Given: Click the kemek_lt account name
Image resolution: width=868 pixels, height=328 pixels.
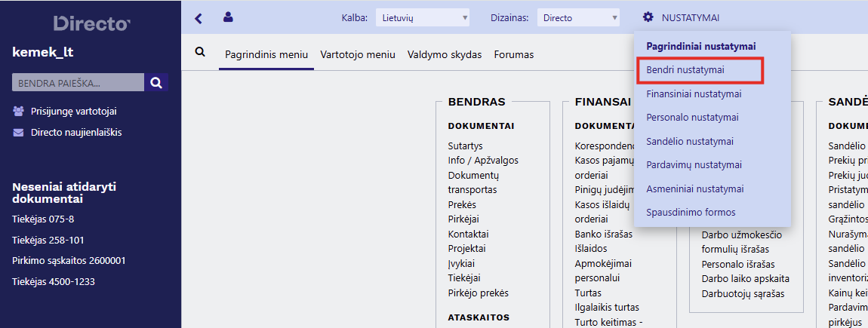Looking at the screenshot, I should coord(42,53).
